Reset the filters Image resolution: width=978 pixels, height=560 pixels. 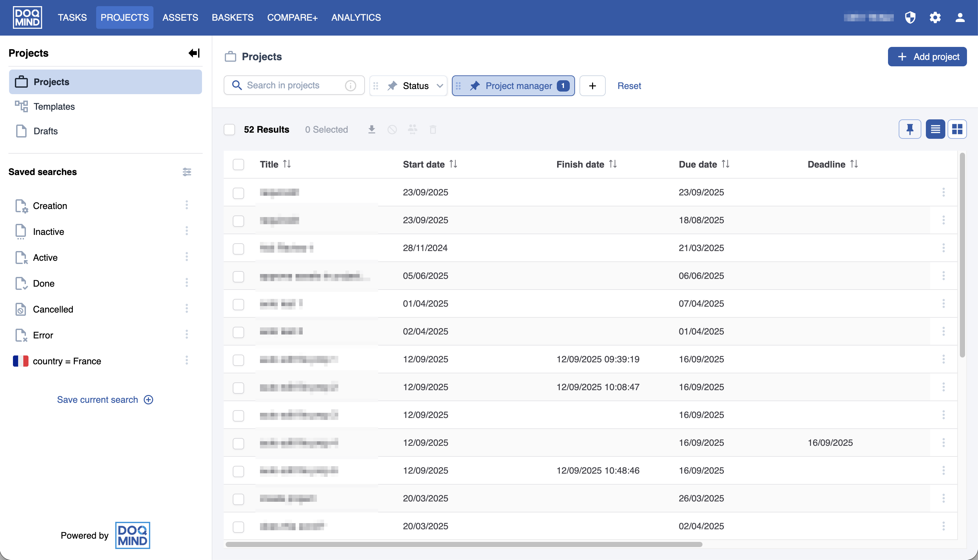pos(629,85)
